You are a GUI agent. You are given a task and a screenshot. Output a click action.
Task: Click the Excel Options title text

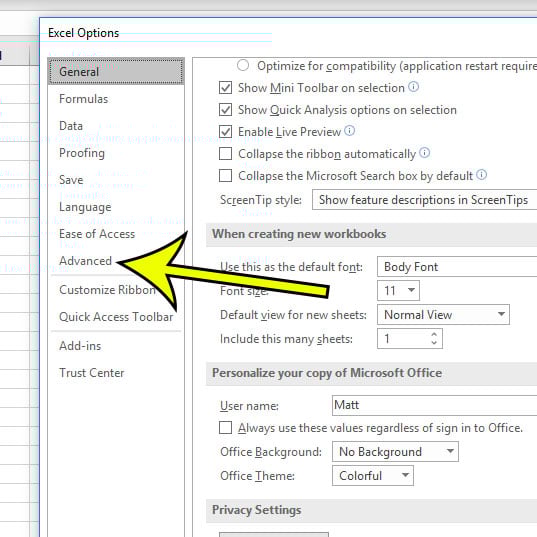tap(83, 33)
